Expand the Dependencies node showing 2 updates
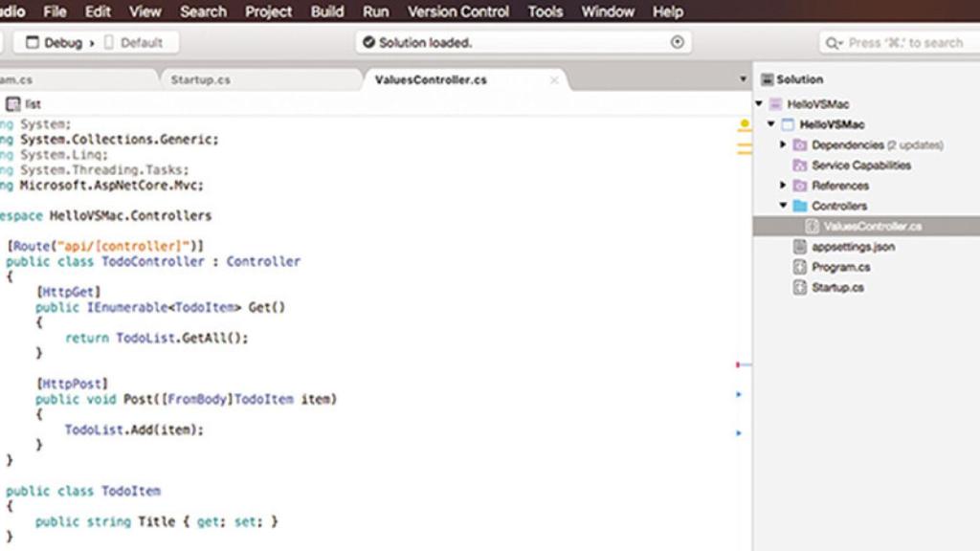 click(x=781, y=144)
